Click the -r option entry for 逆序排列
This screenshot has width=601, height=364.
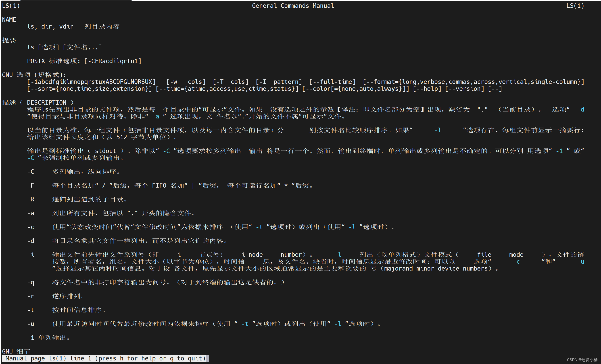click(x=31, y=296)
